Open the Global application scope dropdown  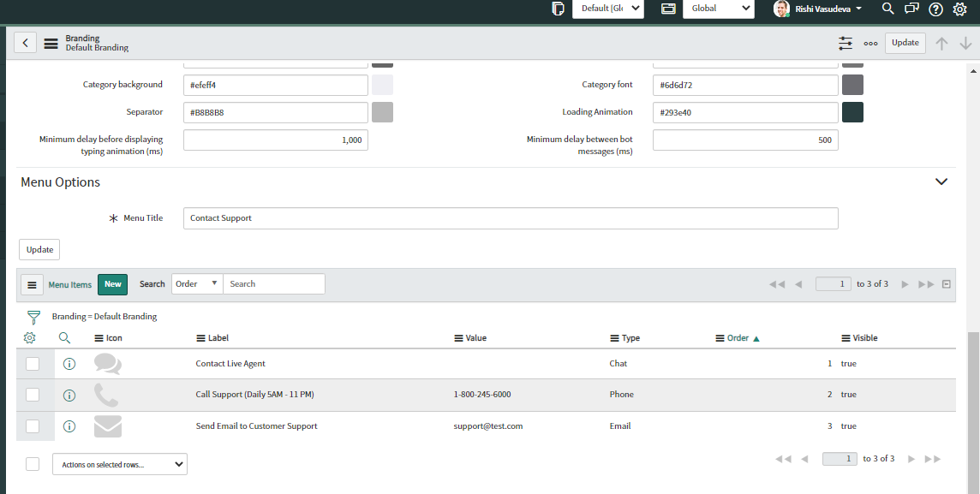pos(719,9)
